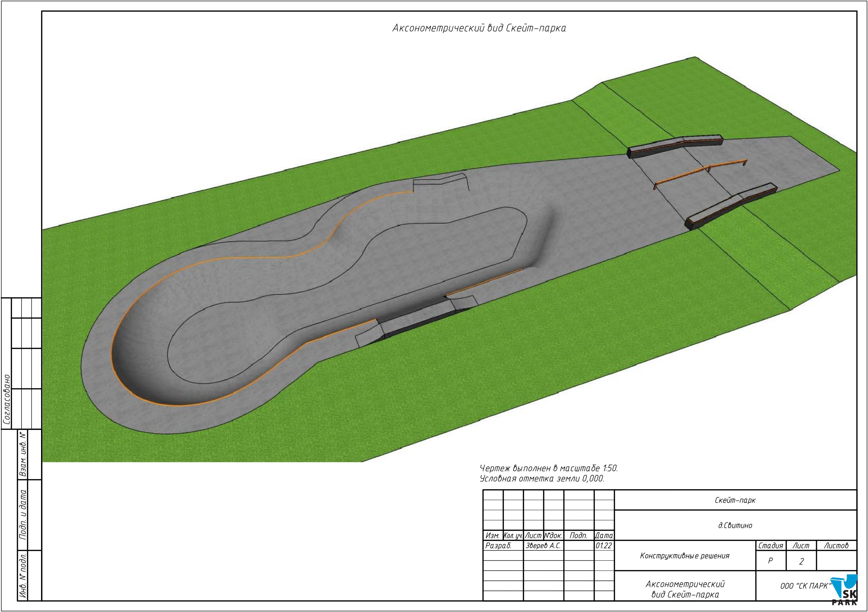This screenshot has width=868, height=612.
Task: Click the 'Стадия' column header
Action: 770,546
